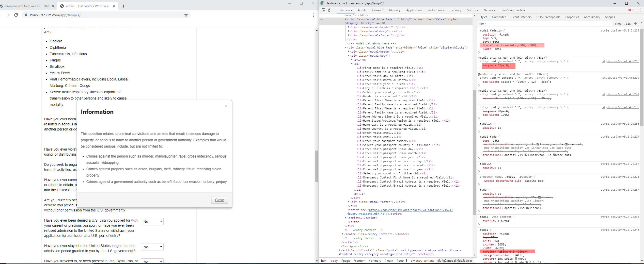
Task: Open the DevTools error count indicator
Action: click(631, 10)
